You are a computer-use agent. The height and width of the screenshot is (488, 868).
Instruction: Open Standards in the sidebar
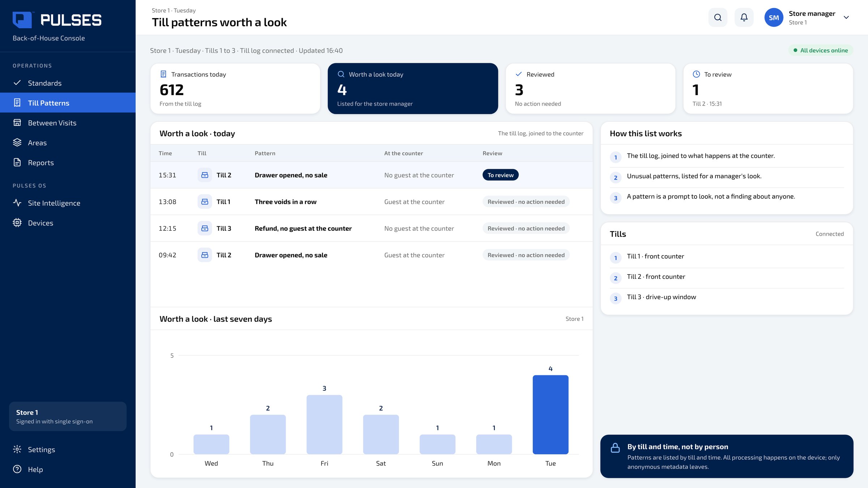coord(68,83)
